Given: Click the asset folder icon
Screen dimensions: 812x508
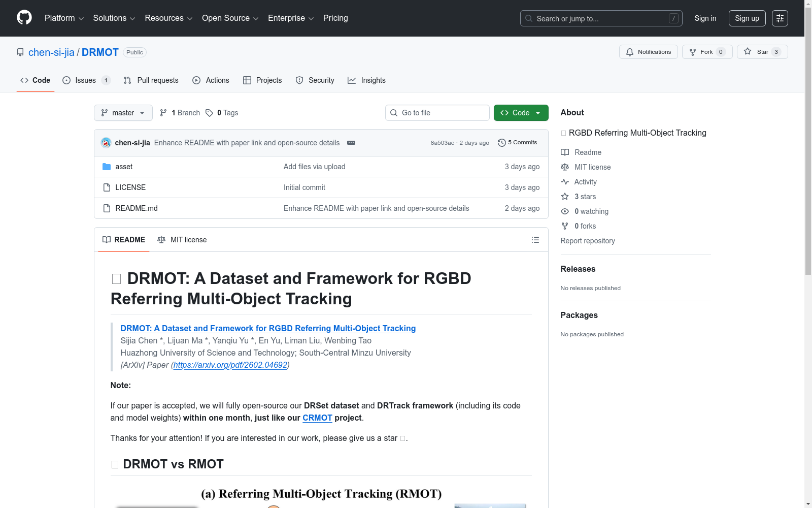Looking at the screenshot, I should (107, 167).
